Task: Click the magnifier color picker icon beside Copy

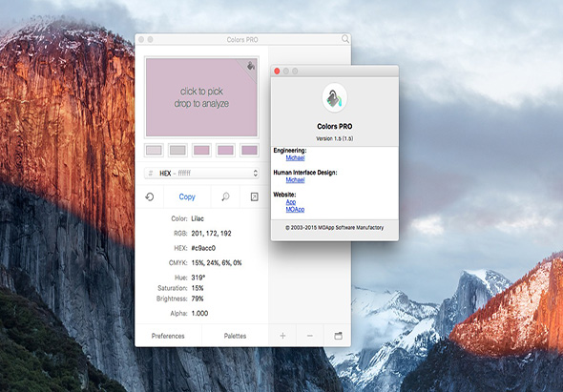Action: pyautogui.click(x=225, y=196)
